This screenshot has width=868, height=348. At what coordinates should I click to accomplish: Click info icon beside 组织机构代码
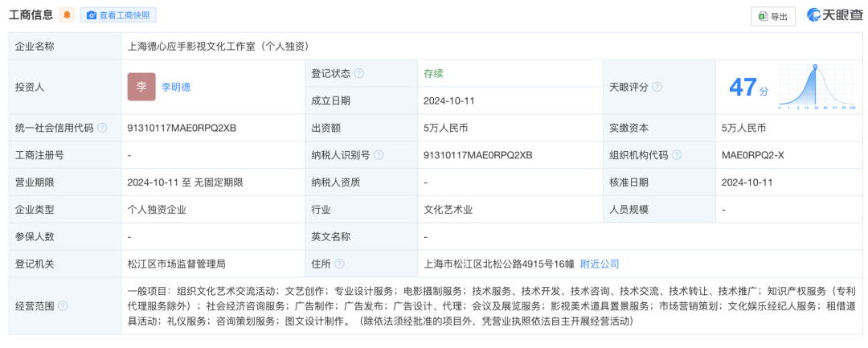coord(677,155)
